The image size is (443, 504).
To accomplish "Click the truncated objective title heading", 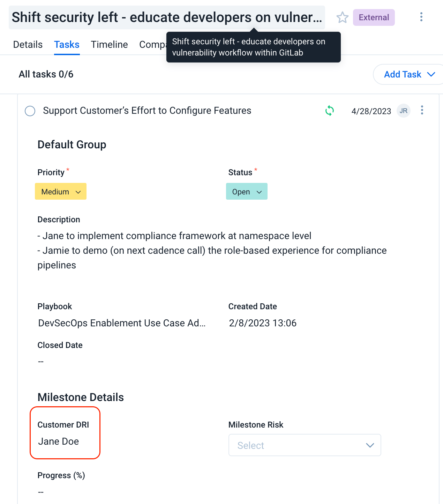I will tap(167, 17).
